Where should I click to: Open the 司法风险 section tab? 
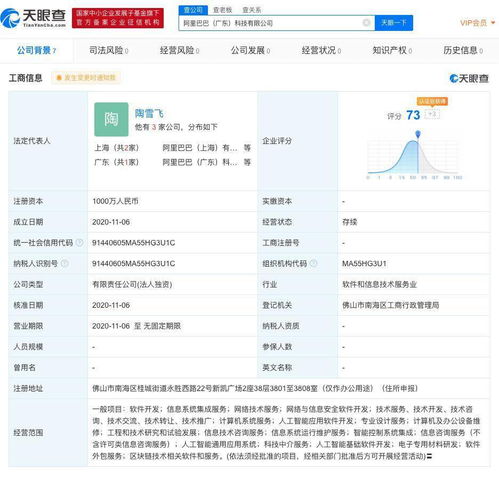[109, 51]
